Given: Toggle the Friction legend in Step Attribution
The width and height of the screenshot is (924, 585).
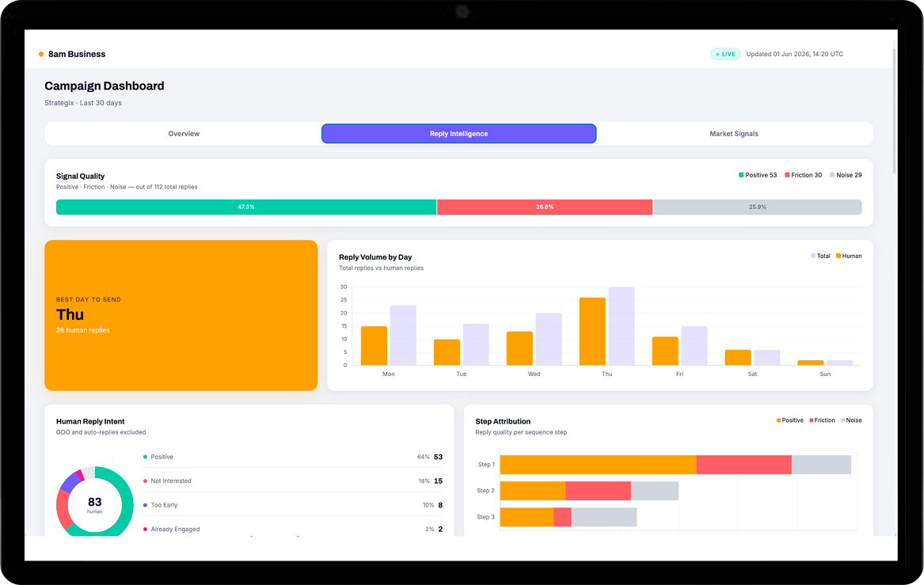Looking at the screenshot, I should tap(822, 420).
